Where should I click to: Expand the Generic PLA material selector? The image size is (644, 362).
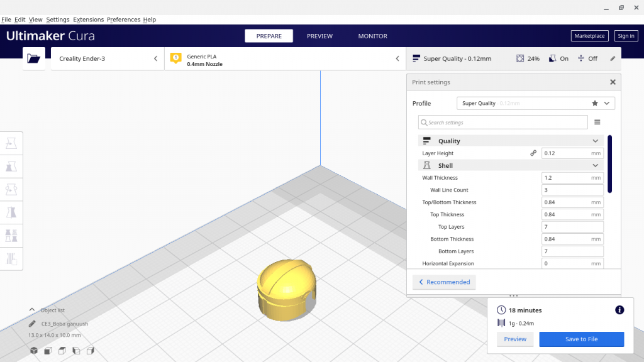285,58
